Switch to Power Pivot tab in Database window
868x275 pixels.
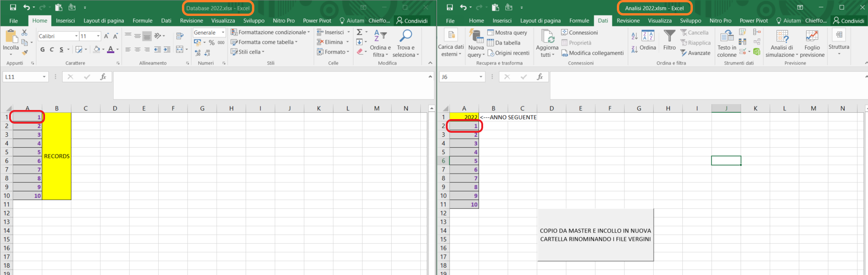click(317, 20)
